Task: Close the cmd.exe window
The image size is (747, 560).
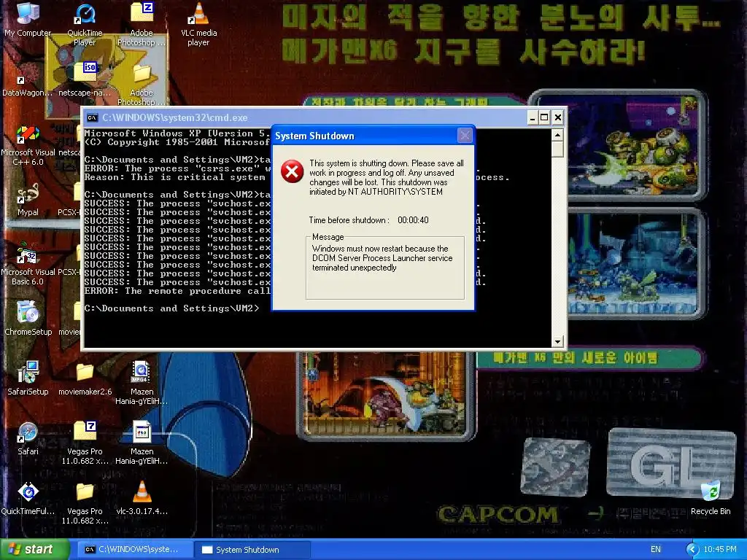Action: [558, 117]
